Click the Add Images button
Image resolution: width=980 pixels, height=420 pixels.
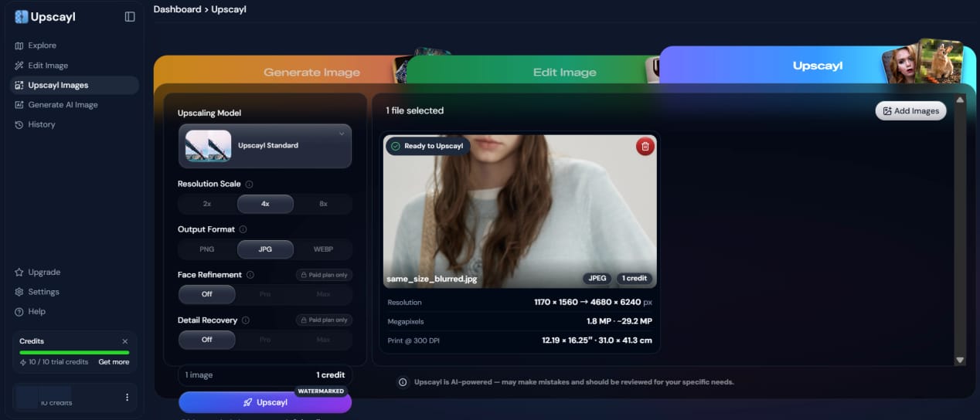pos(910,111)
